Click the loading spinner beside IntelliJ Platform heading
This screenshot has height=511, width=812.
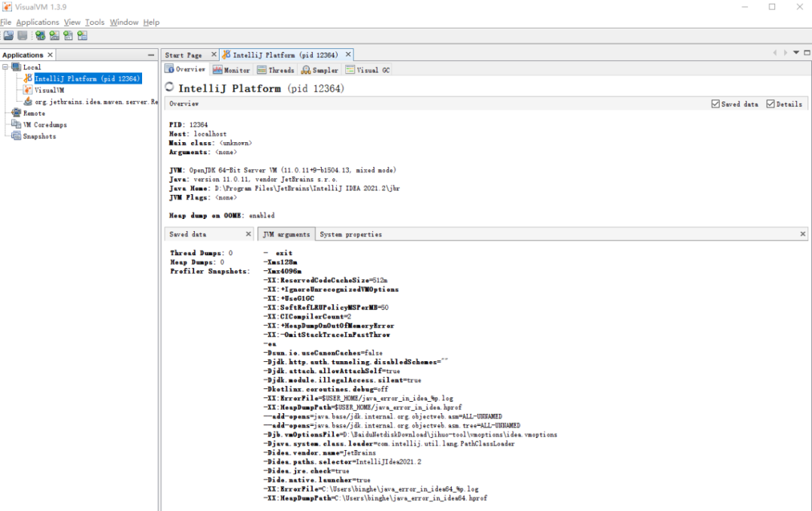169,87
